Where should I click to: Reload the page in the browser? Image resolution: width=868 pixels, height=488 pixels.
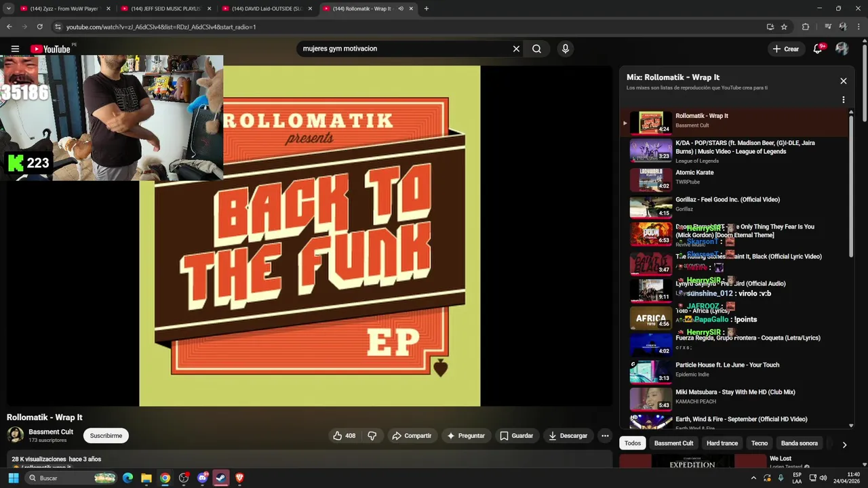click(40, 27)
